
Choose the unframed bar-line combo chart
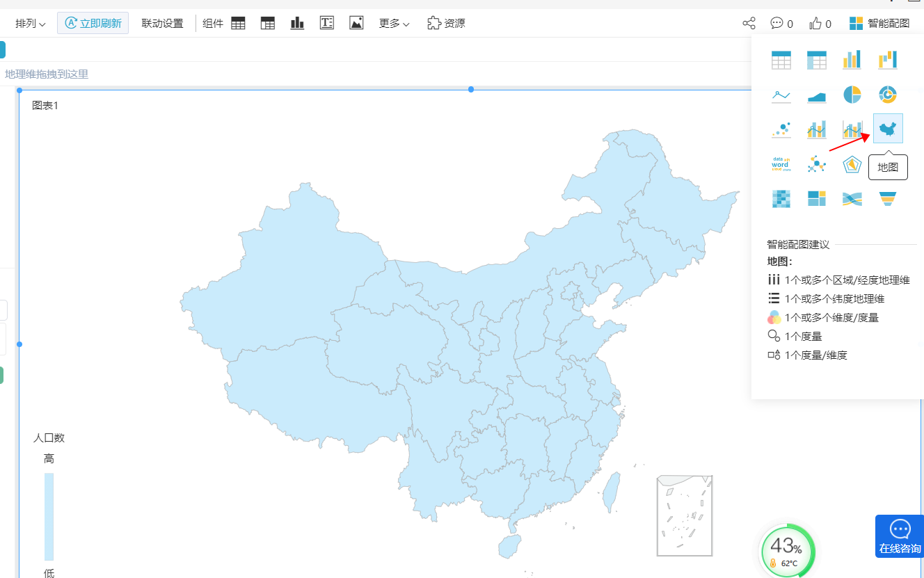point(816,129)
